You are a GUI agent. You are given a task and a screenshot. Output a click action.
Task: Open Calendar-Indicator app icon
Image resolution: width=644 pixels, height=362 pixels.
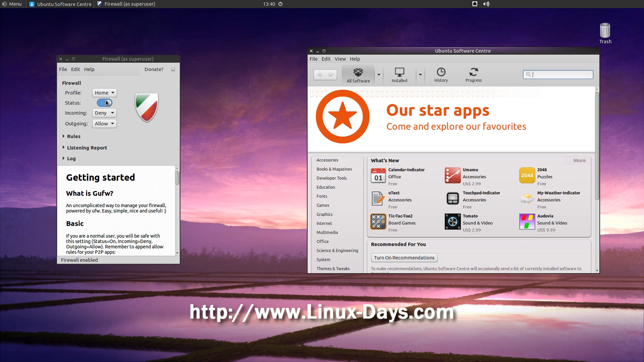click(378, 176)
